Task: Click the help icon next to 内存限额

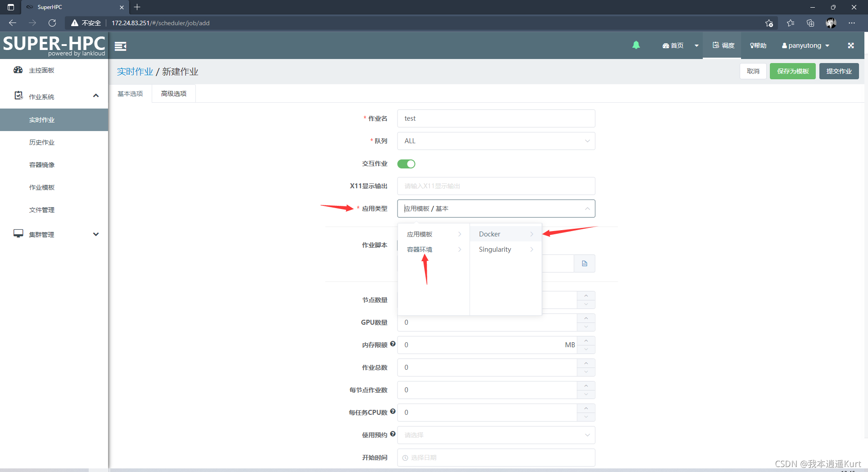Action: 393,344
